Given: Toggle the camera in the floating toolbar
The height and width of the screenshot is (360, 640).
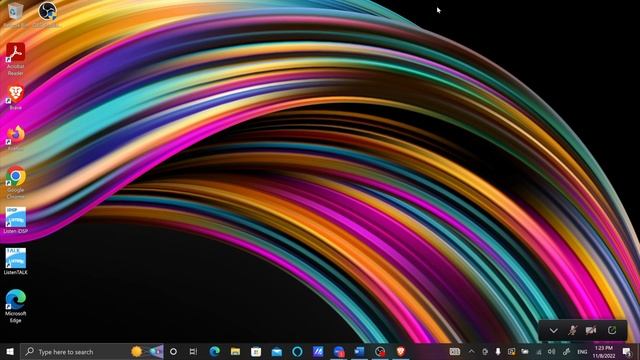Looking at the screenshot, I should tap(591, 331).
